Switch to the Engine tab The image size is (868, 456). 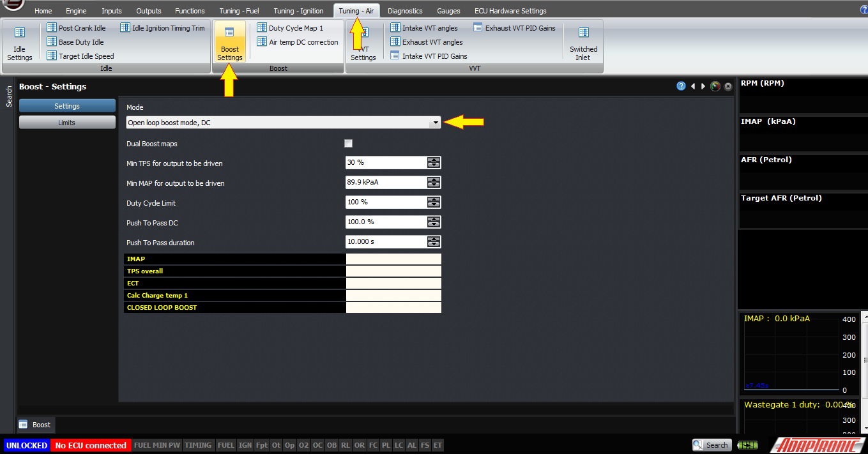(x=76, y=11)
